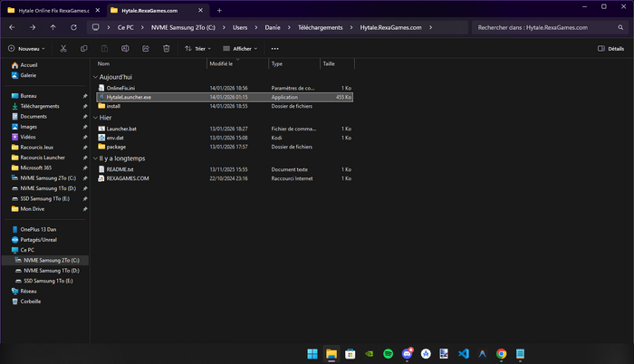Add a new tab with plus

tap(219, 11)
